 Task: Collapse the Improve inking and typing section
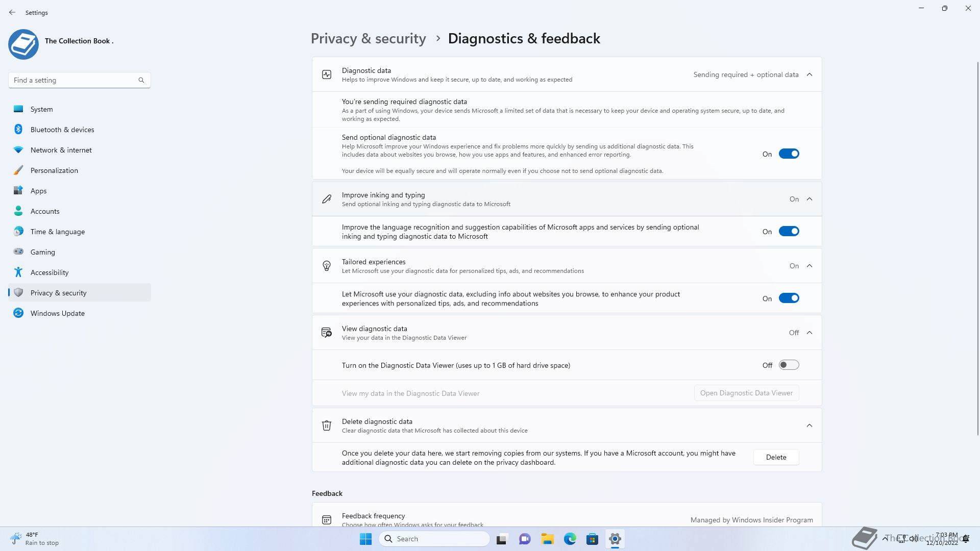pos(810,199)
